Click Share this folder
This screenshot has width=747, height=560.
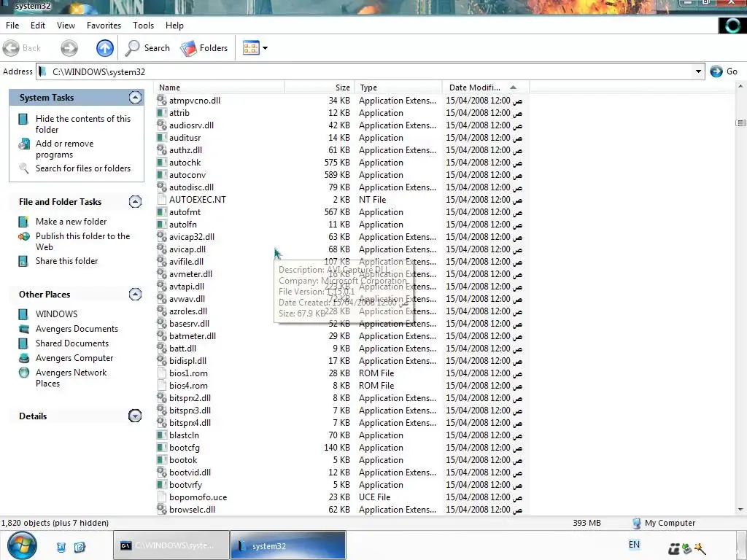(66, 261)
